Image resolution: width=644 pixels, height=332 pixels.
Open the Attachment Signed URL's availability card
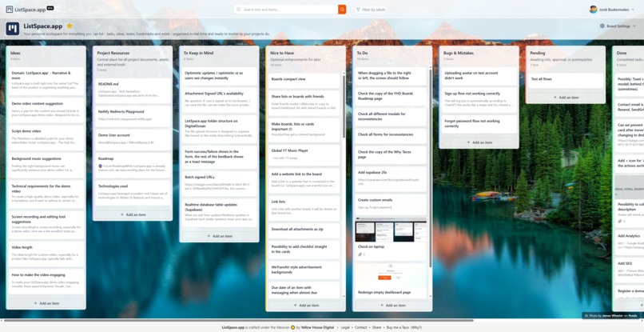pyautogui.click(x=219, y=100)
